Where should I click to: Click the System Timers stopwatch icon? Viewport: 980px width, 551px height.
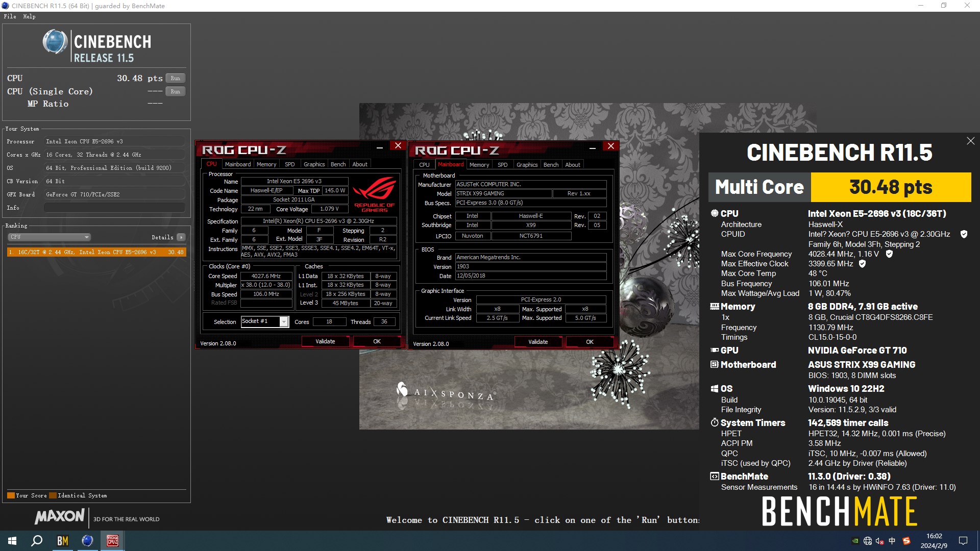point(715,422)
